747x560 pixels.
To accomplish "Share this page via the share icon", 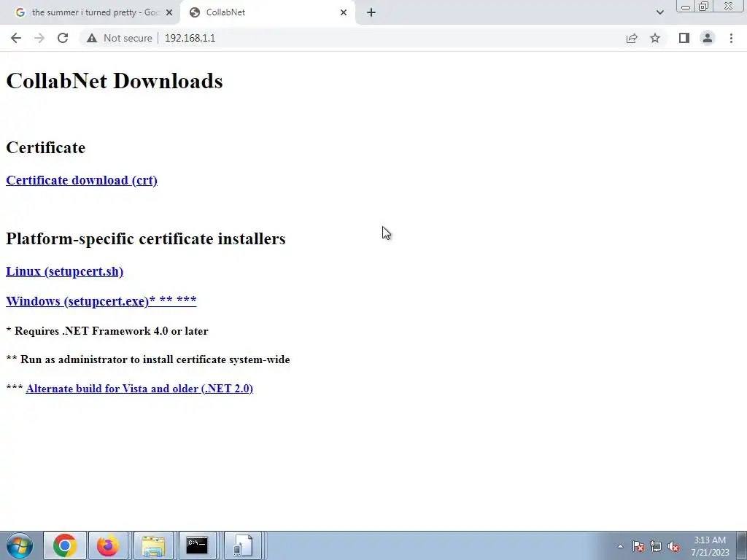I will tap(632, 38).
